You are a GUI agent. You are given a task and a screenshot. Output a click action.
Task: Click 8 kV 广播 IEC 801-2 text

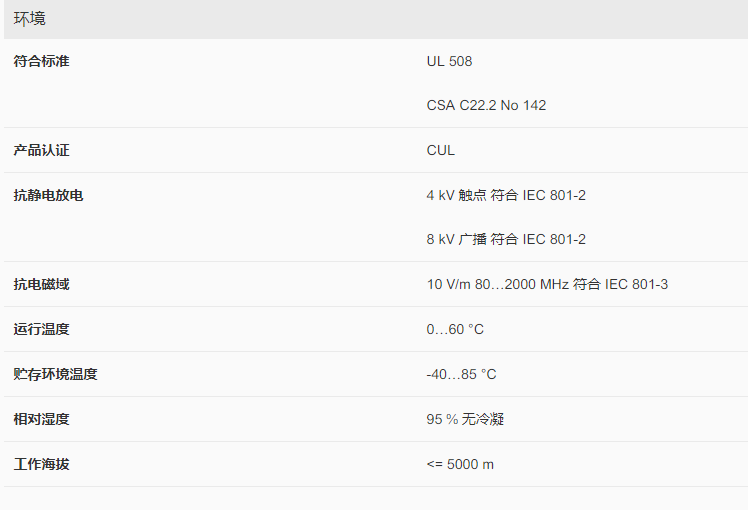506,239
